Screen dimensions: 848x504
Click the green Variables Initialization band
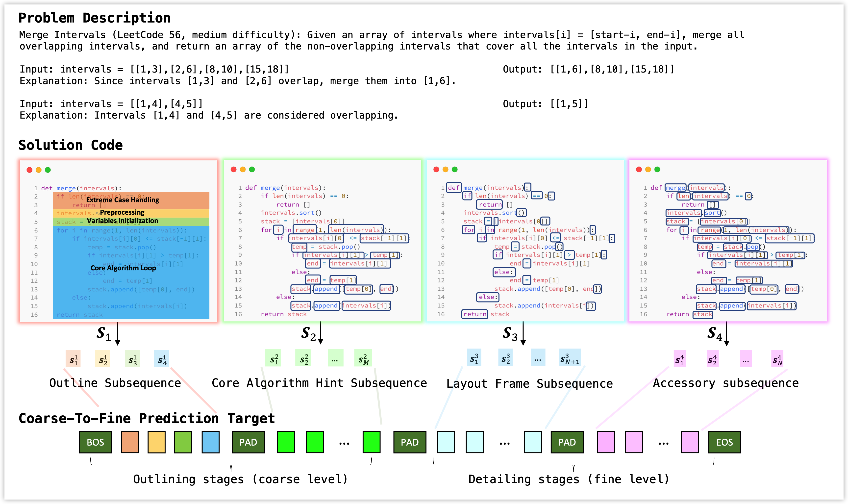point(131,222)
